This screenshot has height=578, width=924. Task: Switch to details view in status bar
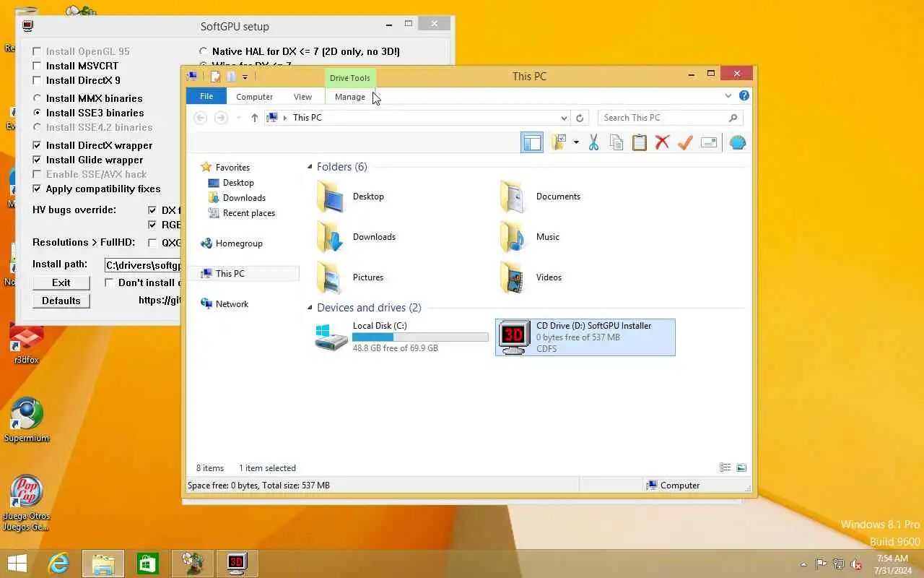click(x=725, y=467)
